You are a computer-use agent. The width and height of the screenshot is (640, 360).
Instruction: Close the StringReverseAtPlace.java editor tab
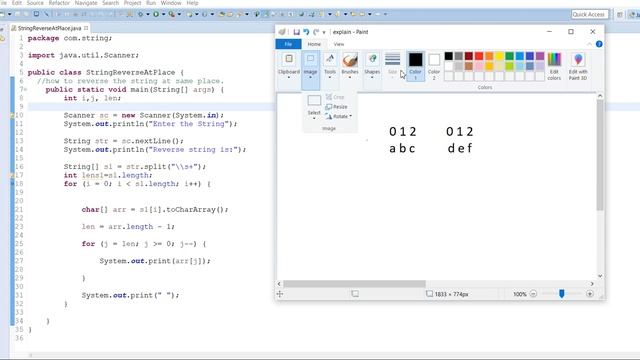[x=86, y=28]
